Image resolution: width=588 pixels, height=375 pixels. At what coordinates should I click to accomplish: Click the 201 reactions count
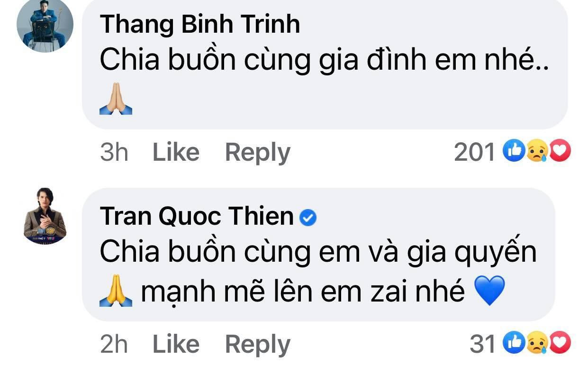[x=474, y=153]
